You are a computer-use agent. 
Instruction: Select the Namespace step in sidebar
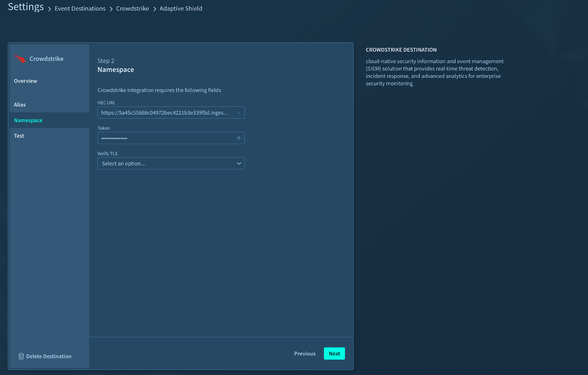click(x=28, y=120)
